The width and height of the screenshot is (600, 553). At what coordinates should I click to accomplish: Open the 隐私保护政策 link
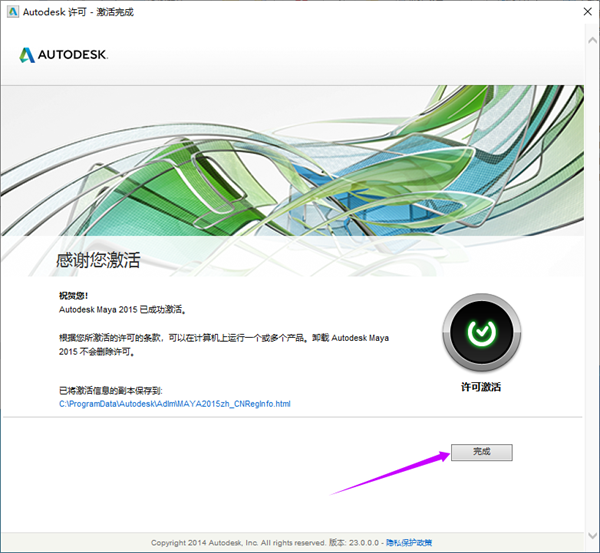coord(409,542)
